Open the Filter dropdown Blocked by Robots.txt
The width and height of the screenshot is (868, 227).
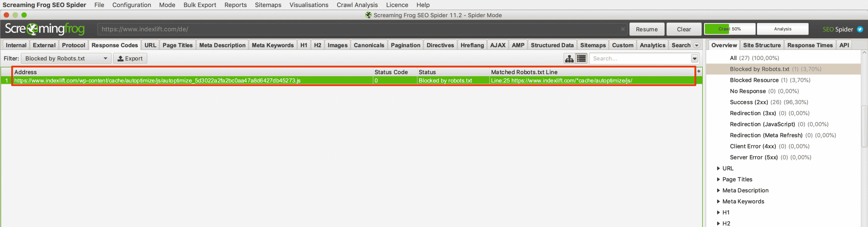[66, 58]
